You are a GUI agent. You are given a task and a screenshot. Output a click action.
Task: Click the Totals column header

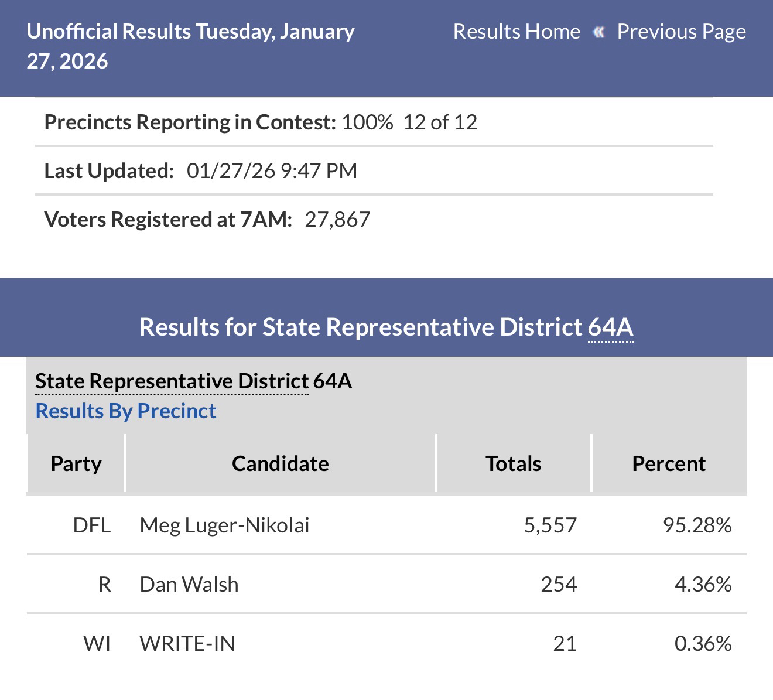513,463
